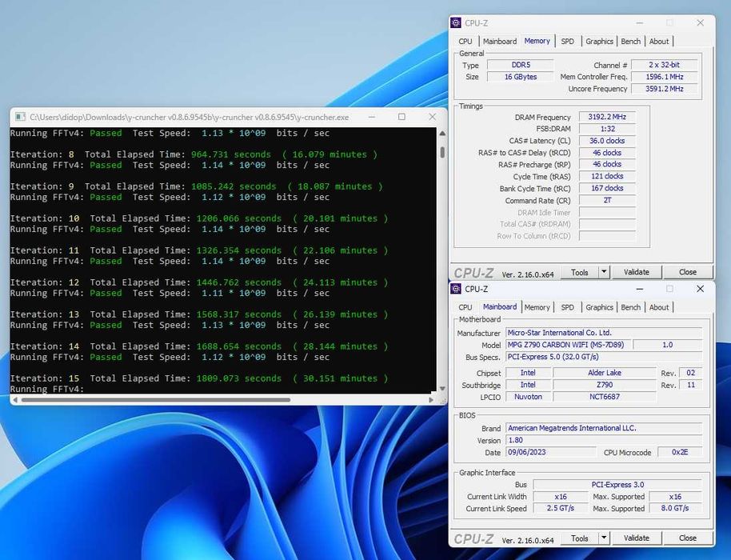Image resolution: width=731 pixels, height=560 pixels.
Task: Minimize the CPU-Z Memory window
Action: 640,23
